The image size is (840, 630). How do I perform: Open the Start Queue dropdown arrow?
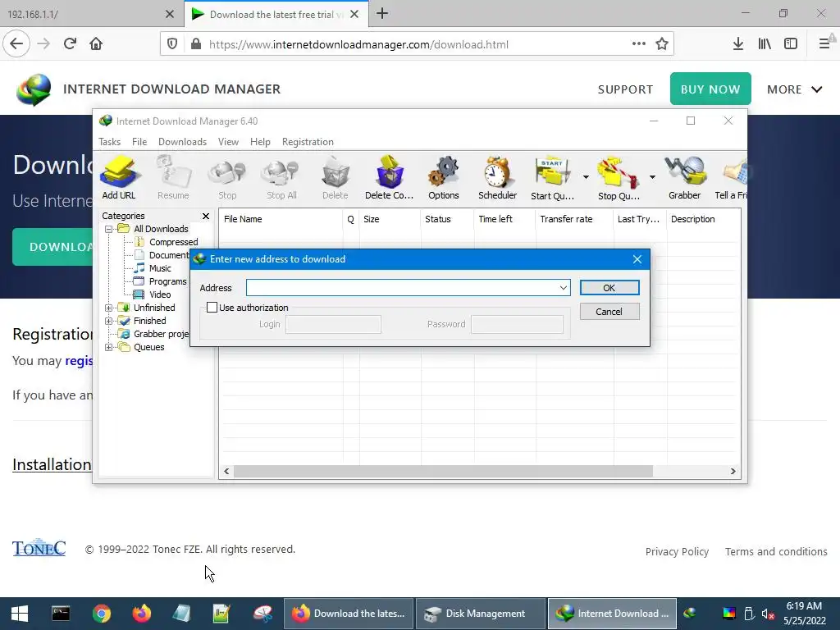pyautogui.click(x=586, y=177)
